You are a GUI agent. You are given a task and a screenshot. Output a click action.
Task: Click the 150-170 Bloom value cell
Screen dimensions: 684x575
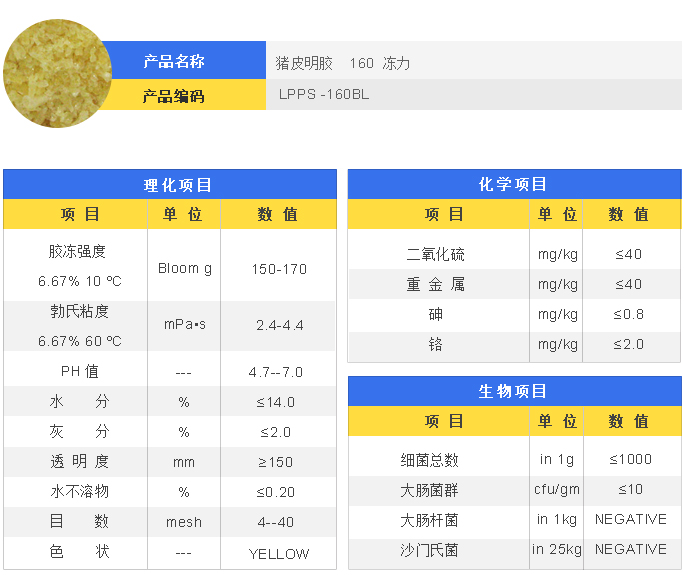(x=279, y=269)
